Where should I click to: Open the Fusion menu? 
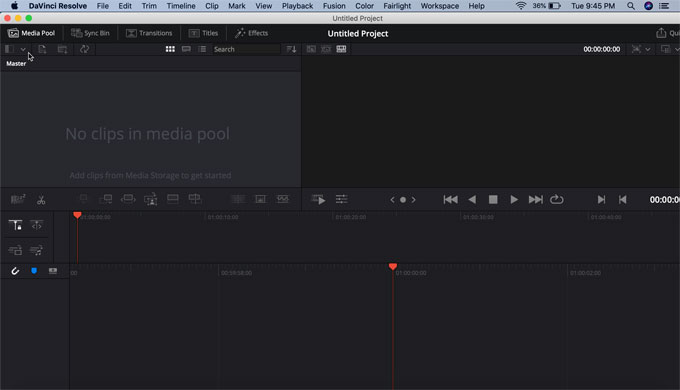click(x=334, y=6)
